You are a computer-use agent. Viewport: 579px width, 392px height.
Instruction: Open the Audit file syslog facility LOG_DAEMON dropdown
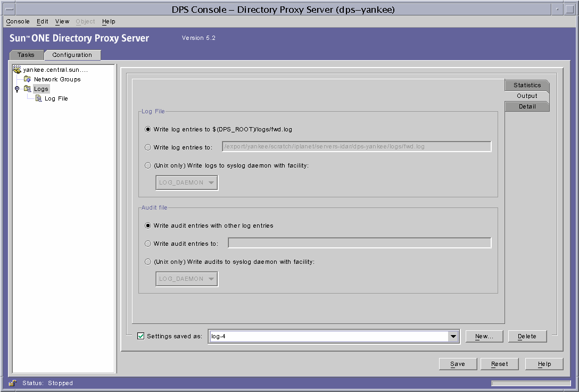point(187,279)
